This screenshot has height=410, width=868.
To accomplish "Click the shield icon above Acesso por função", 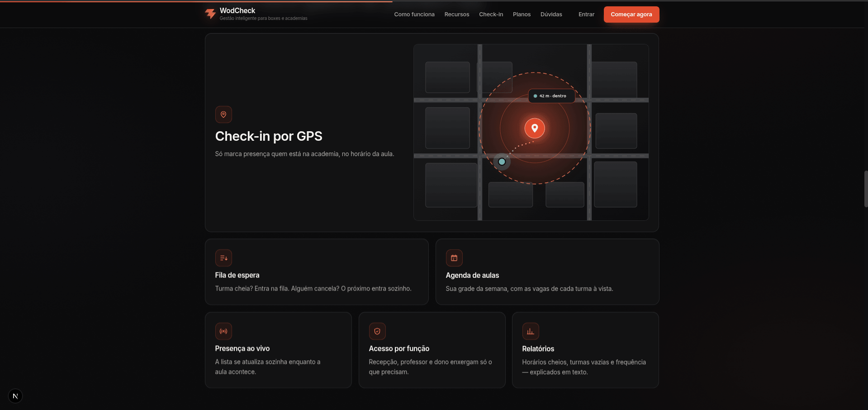I will [377, 331].
